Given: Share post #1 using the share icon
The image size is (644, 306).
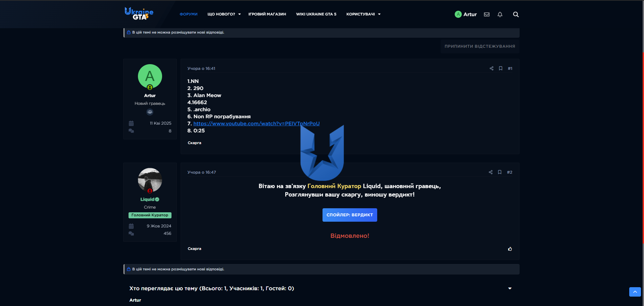Looking at the screenshot, I should tap(492, 69).
